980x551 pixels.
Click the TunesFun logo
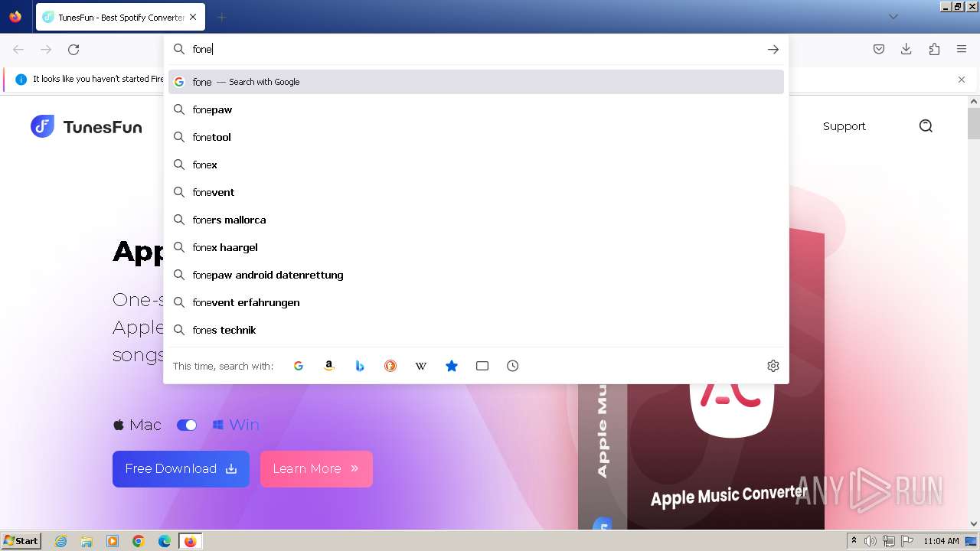(86, 126)
